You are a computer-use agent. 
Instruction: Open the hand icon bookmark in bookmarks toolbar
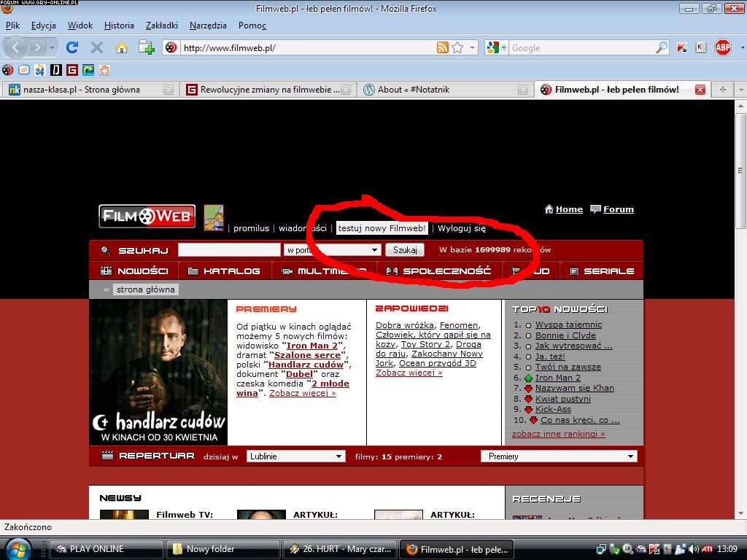coord(104,71)
